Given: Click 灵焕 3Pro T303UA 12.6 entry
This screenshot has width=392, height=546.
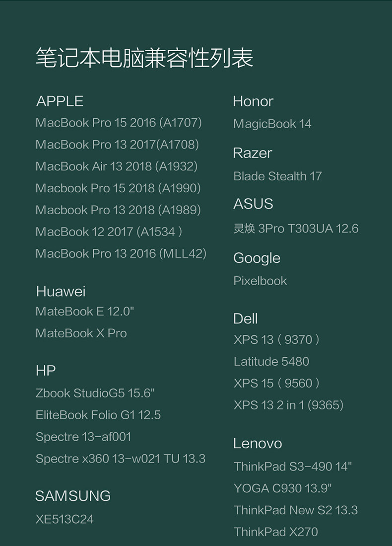Looking at the screenshot, I should [x=296, y=229].
